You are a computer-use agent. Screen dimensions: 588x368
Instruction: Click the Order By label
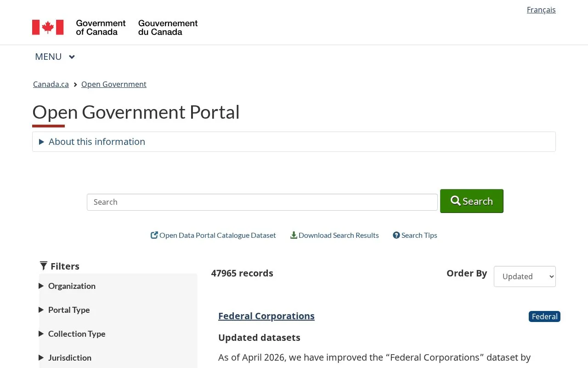(467, 273)
